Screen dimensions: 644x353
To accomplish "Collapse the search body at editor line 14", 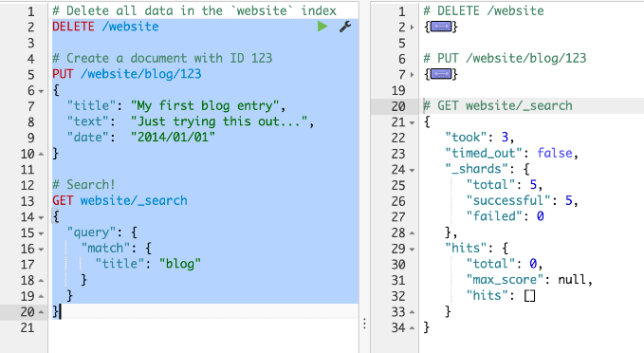I will pyautogui.click(x=41, y=217).
